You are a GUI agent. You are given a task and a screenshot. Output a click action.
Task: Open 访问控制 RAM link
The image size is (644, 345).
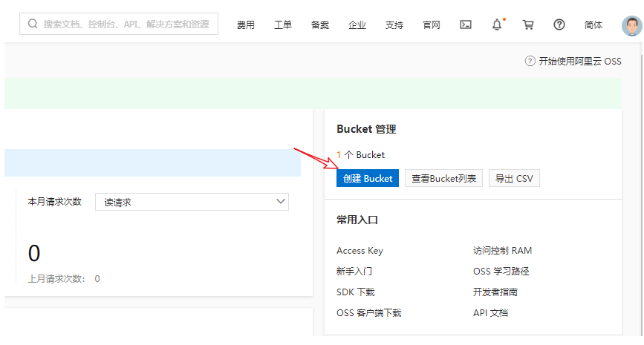click(502, 251)
